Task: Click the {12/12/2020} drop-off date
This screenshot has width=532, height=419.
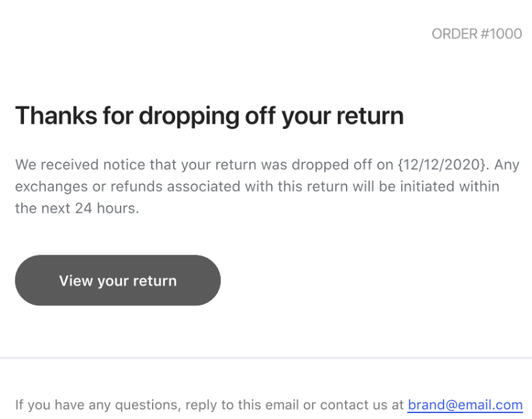Action: coord(440,164)
